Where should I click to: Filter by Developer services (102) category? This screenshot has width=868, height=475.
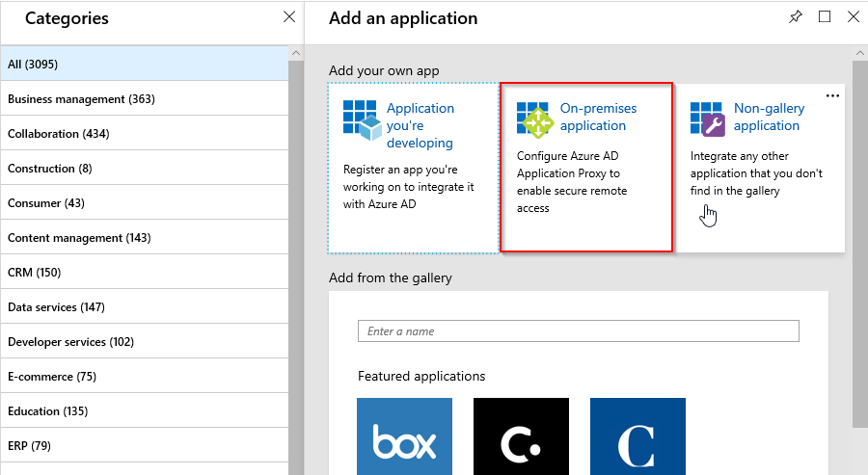[x=144, y=342]
